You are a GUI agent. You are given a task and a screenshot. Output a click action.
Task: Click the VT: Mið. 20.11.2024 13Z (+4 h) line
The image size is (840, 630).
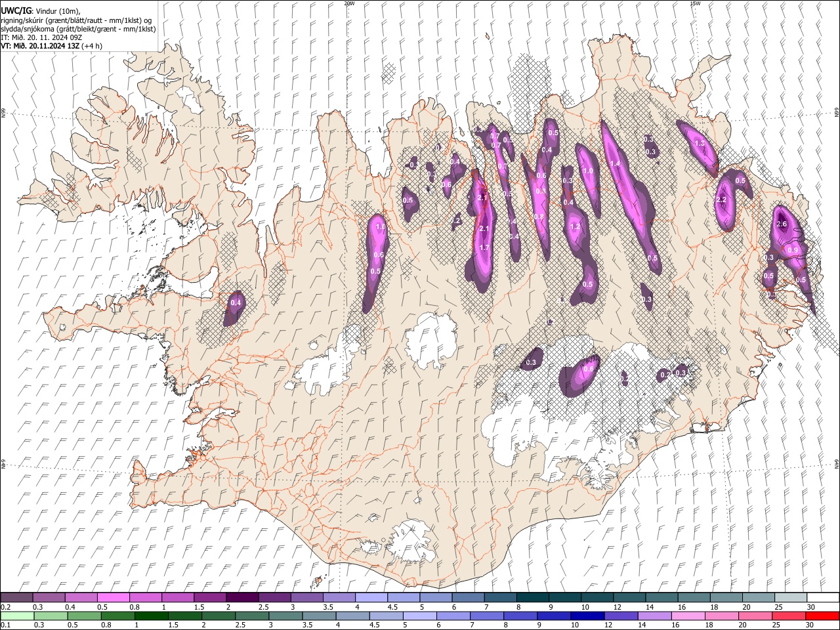pyautogui.click(x=52, y=46)
